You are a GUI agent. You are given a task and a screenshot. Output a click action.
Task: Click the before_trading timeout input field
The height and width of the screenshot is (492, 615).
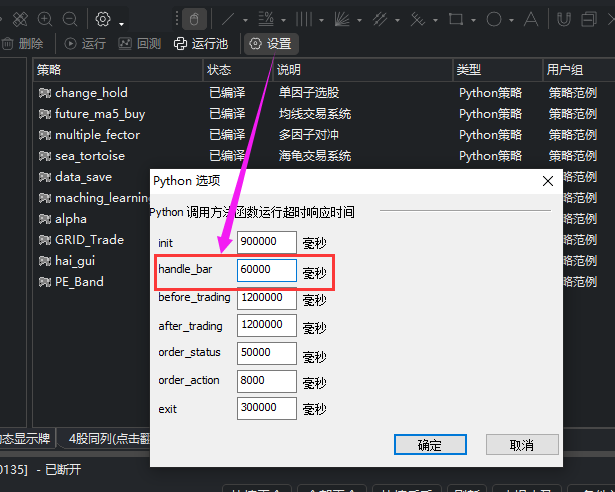pos(267,298)
